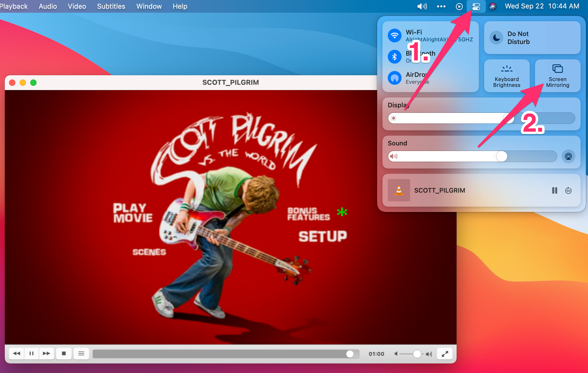The height and width of the screenshot is (373, 588).
Task: Open the Control Center menu bar icon
Action: (x=476, y=6)
